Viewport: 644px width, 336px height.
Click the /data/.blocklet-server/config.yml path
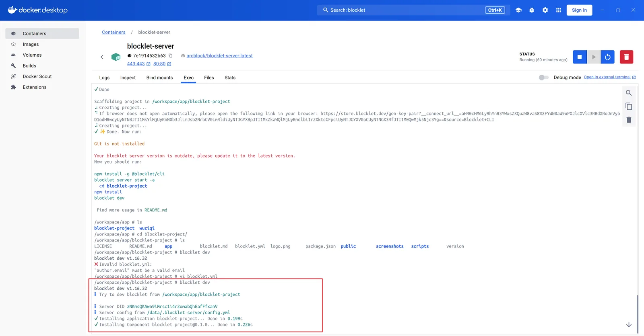point(189,313)
